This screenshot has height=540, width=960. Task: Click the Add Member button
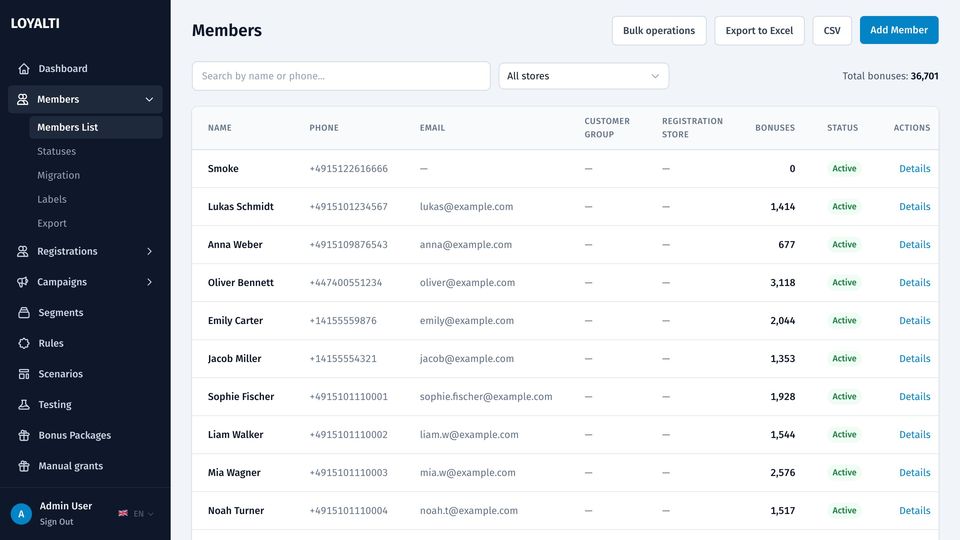899,30
